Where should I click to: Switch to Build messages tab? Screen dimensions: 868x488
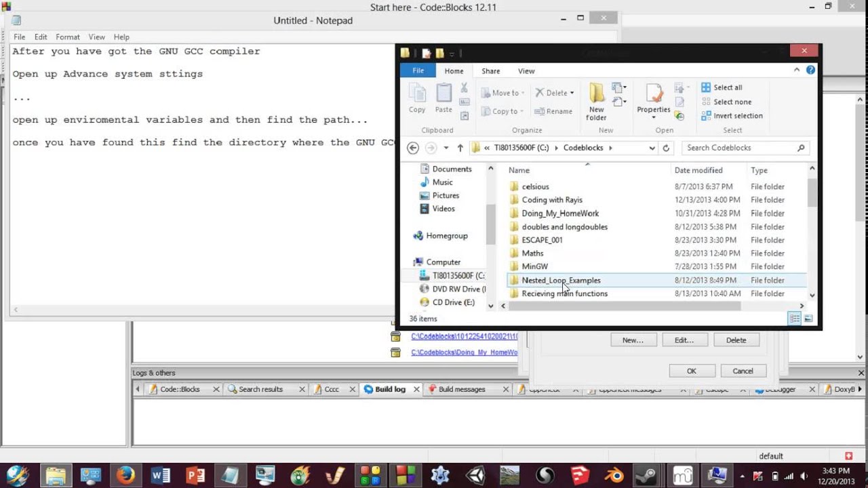tap(462, 389)
